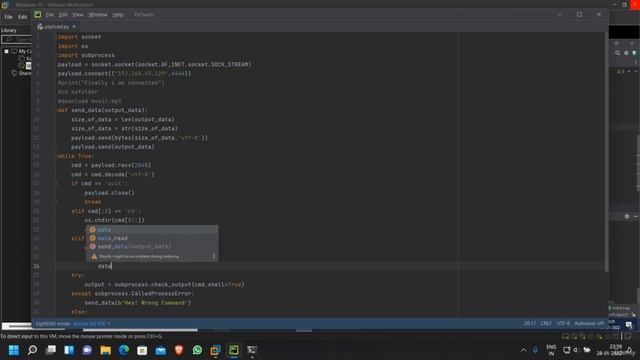Screen dimensions: 640x360
Task: Click the cursor position indicator 26:17
Action: [x=530, y=323]
